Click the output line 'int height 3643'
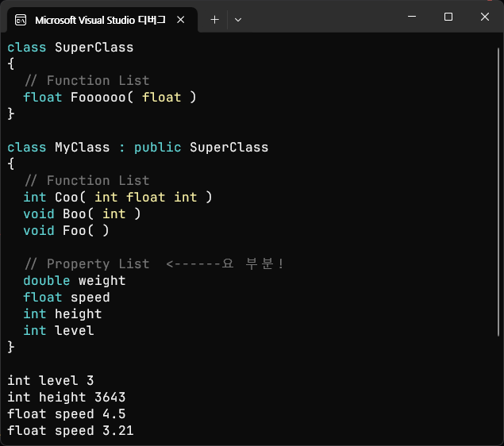The height and width of the screenshot is (446, 504). (x=66, y=398)
